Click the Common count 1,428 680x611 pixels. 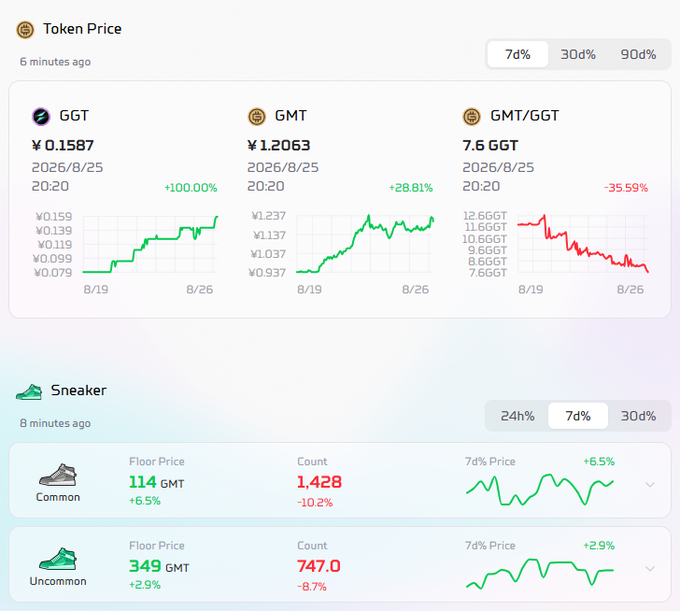coord(320,482)
